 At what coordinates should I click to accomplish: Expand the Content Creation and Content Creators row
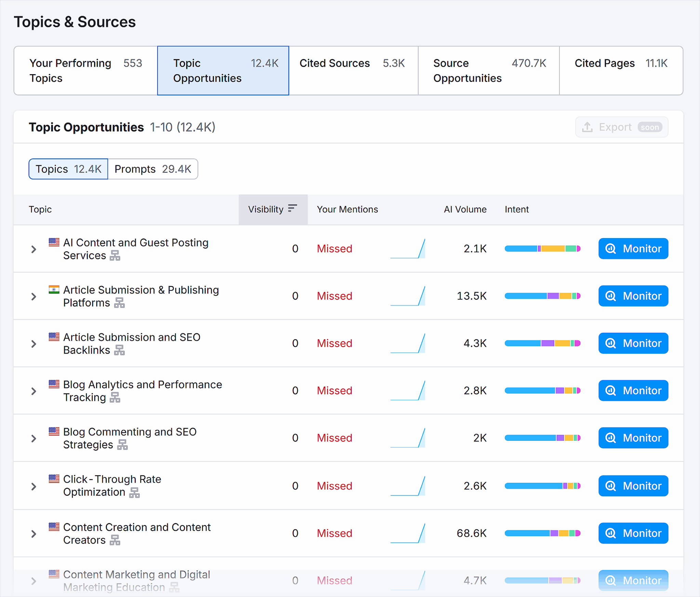[x=33, y=534]
